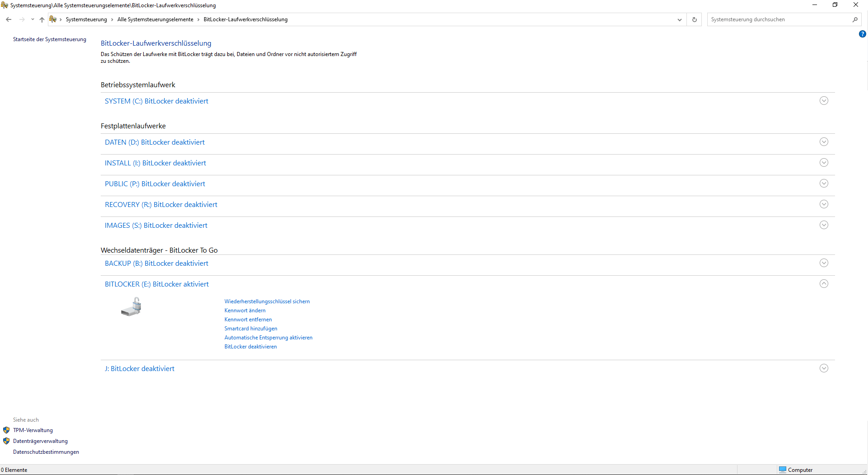
Task: Open Datenträgerverwaltung link
Action: click(40, 441)
